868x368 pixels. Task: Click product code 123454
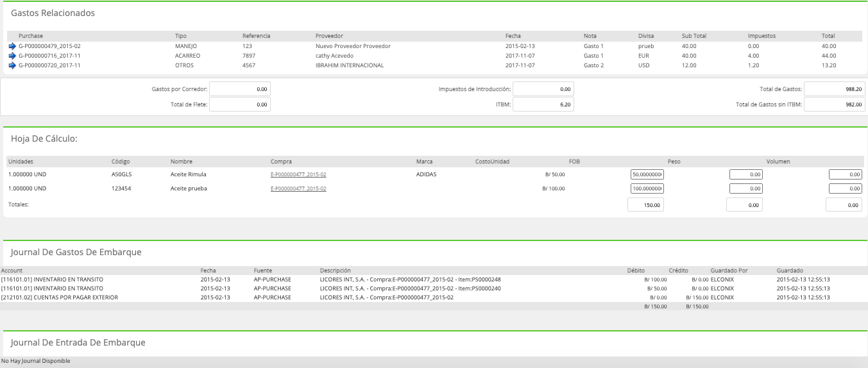click(x=121, y=188)
